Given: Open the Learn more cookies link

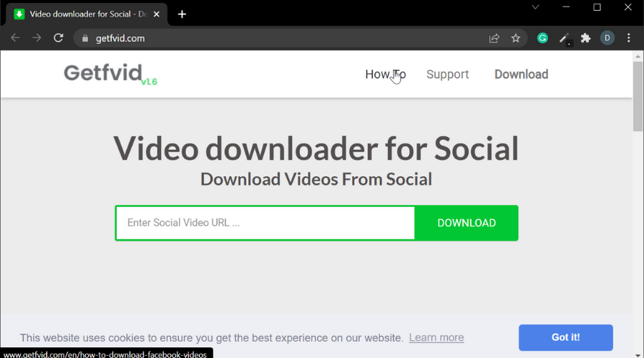Looking at the screenshot, I should (436, 337).
